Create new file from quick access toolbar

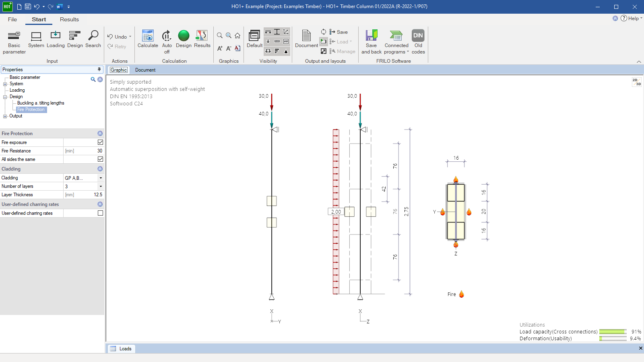[19, 6]
